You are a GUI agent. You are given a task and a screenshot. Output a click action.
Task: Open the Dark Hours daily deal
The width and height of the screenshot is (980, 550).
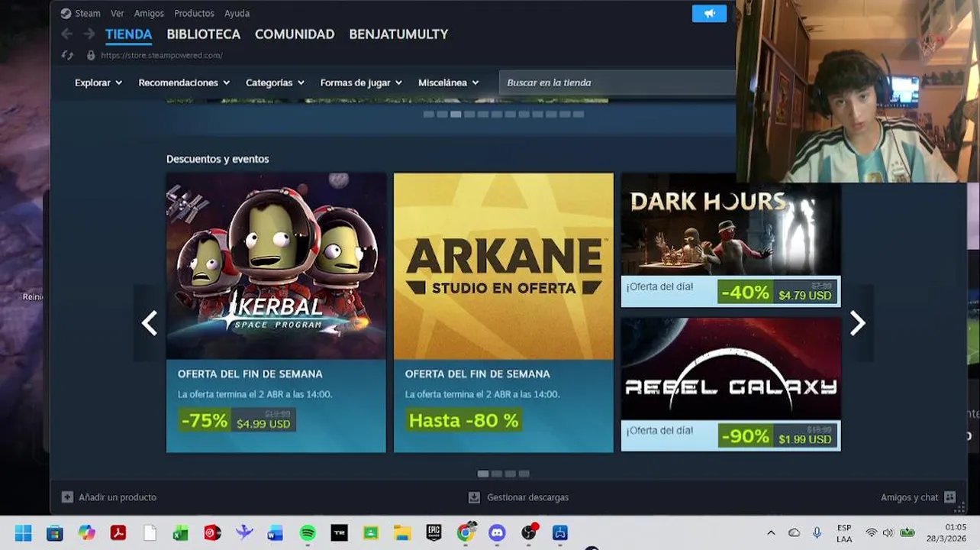(730, 240)
